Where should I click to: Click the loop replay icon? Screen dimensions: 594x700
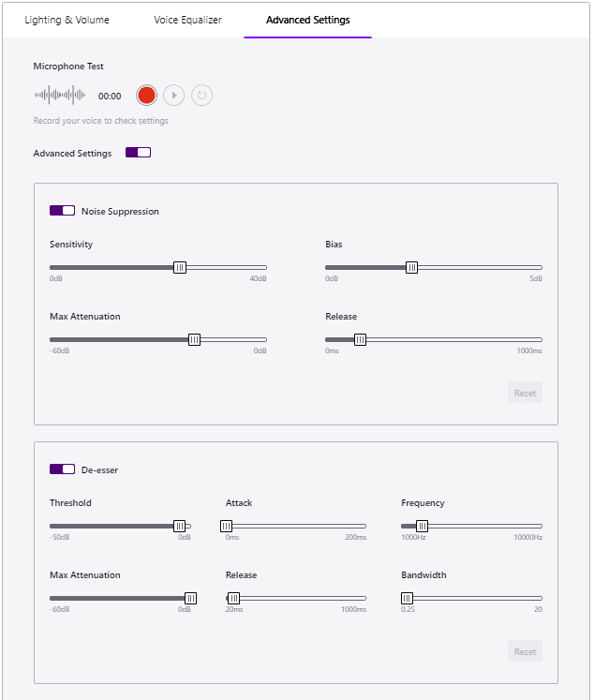coord(201,95)
